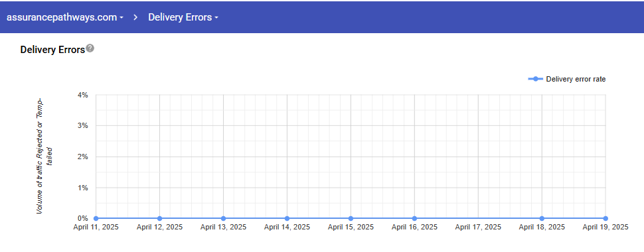Click the breadcrumb chevron arrow separator
This screenshot has width=644, height=252.
[x=136, y=17]
